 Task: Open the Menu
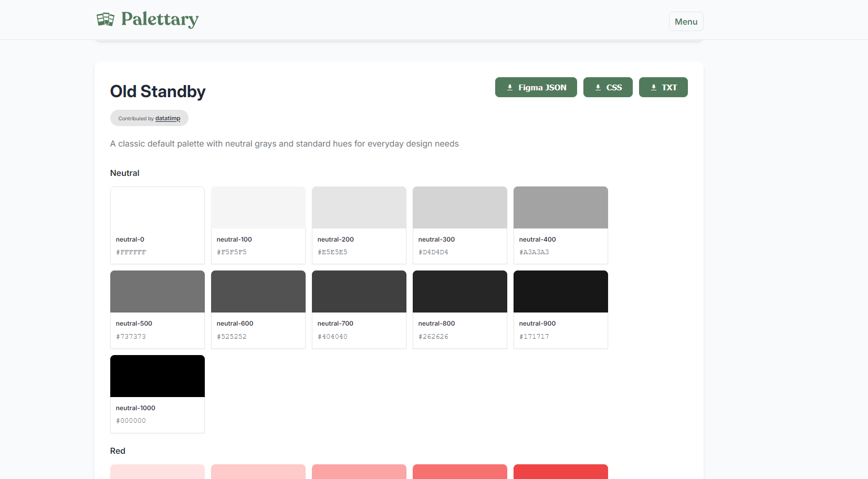pyautogui.click(x=686, y=21)
